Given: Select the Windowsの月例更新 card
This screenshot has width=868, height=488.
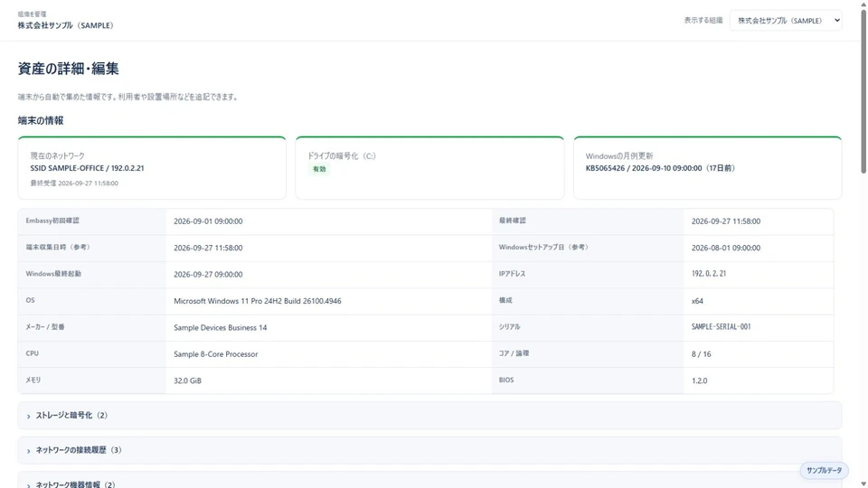Looking at the screenshot, I should pos(707,168).
